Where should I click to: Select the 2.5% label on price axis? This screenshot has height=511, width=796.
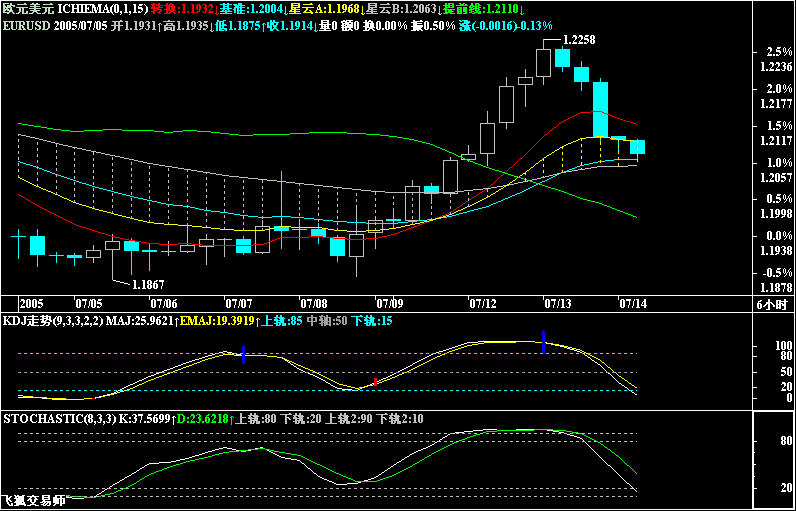point(780,52)
